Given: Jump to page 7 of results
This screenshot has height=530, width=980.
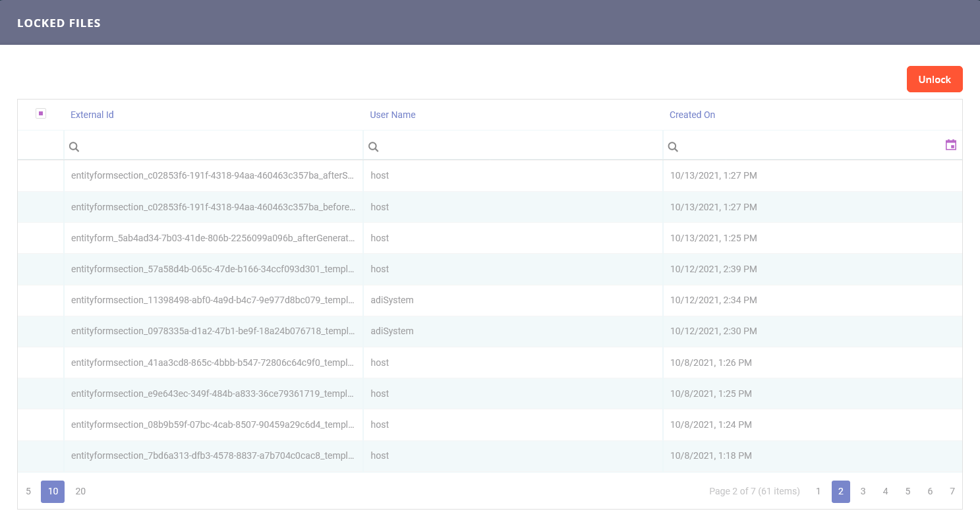Looking at the screenshot, I should (x=952, y=491).
